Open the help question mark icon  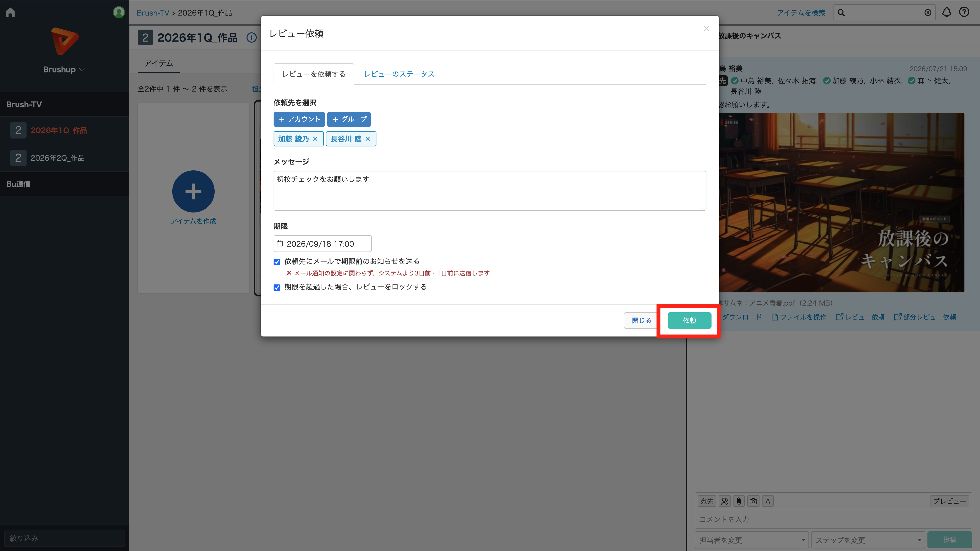(x=964, y=12)
